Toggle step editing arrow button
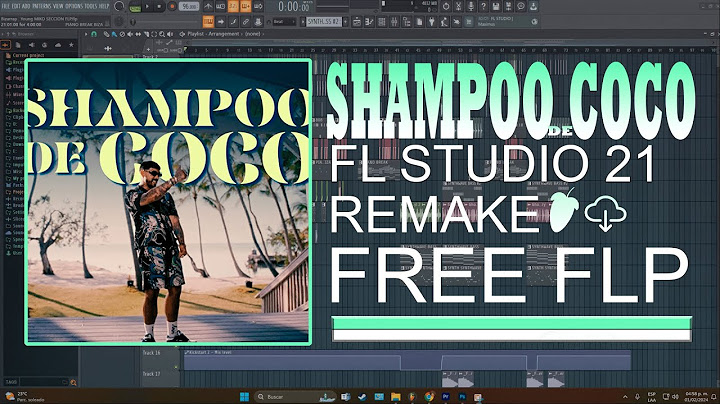The image size is (720, 404). (220, 22)
